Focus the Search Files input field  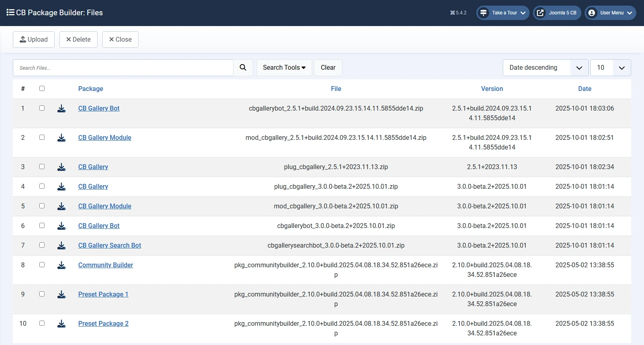click(123, 68)
